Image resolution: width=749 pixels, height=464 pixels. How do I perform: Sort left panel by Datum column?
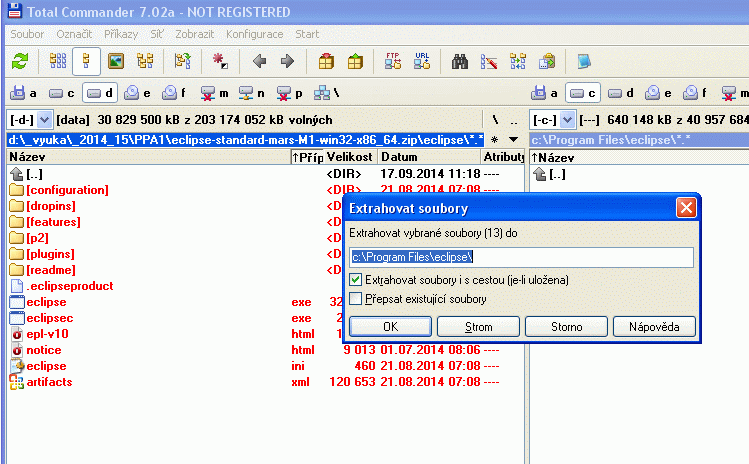(429, 157)
